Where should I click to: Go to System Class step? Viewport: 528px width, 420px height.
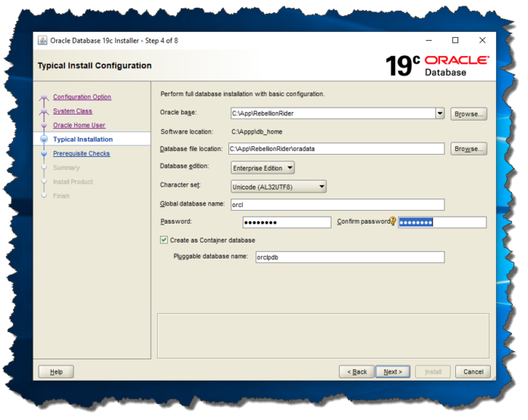[72, 111]
